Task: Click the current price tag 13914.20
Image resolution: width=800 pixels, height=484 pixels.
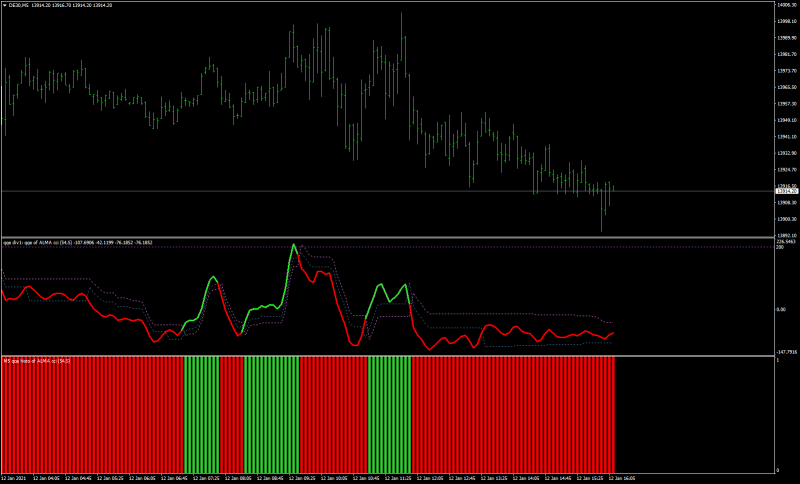Action: tap(786, 191)
